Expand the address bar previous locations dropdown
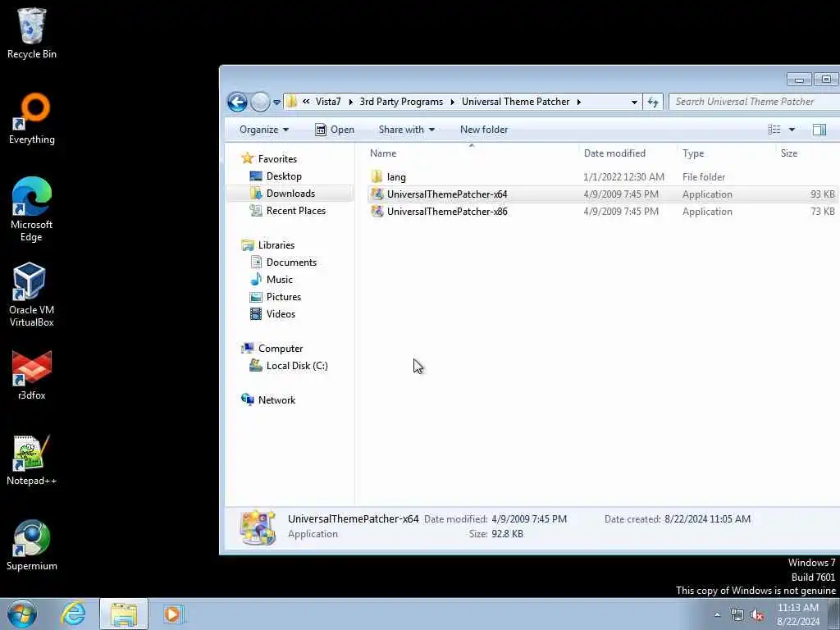Viewport: 840px width, 630px height. 634,102
